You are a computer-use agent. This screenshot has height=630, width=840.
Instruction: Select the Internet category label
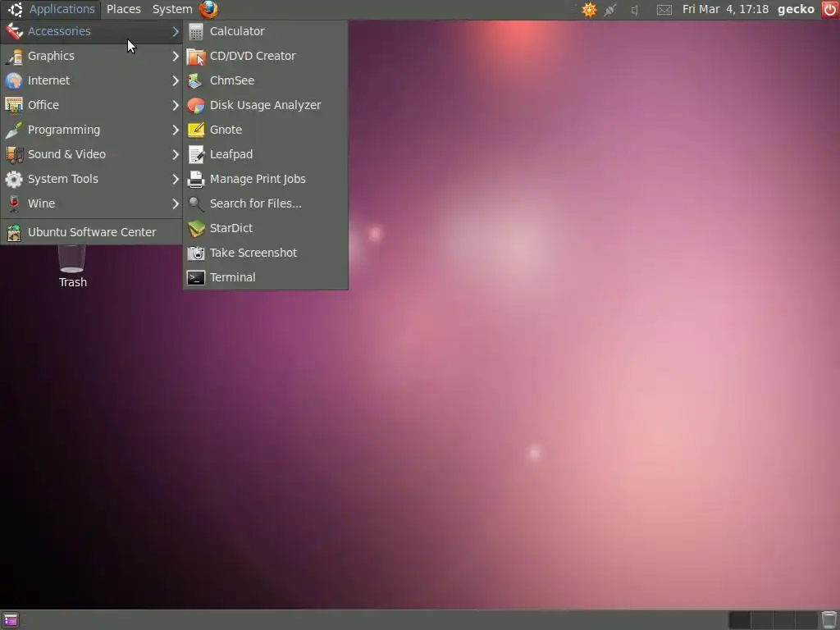pos(48,80)
